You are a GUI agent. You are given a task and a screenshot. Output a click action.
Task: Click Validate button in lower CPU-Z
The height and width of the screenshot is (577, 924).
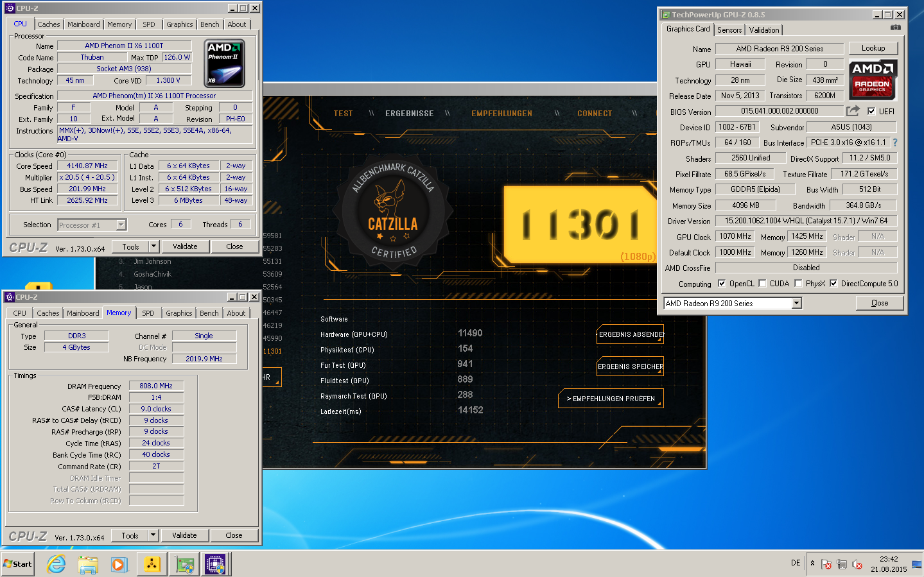(184, 535)
